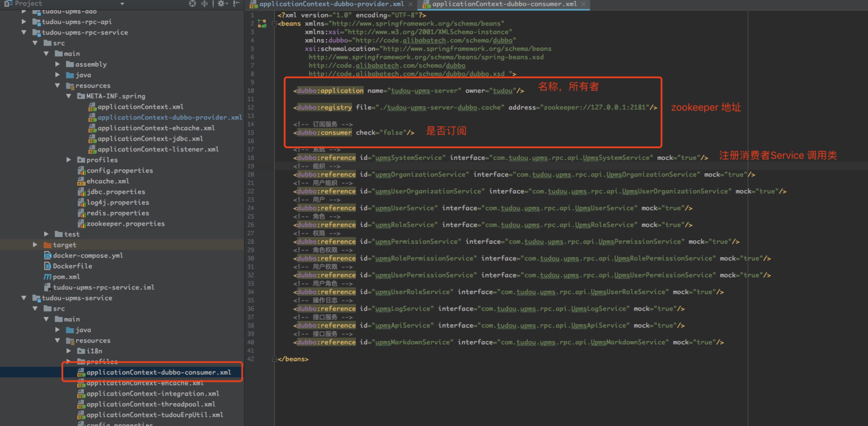This screenshot has width=868, height=426.
Task: Switch to applicationContext-dubbo-consumer.xml tab
Action: tap(504, 4)
